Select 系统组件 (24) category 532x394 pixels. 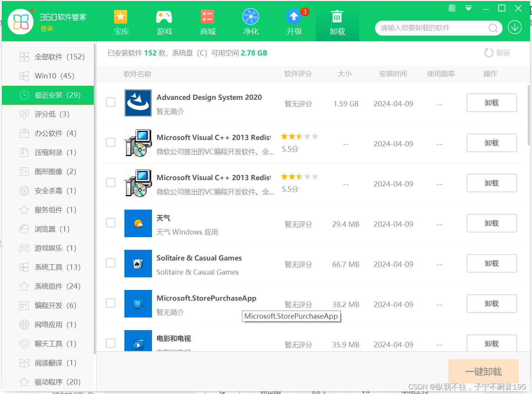[48, 286]
